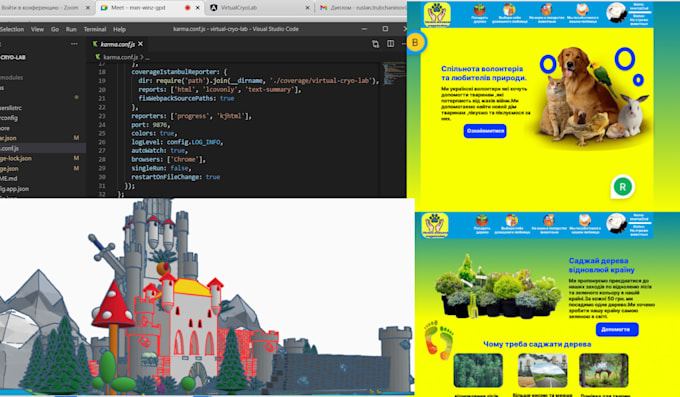Click the split editor icon in VS Code

[x=391, y=44]
